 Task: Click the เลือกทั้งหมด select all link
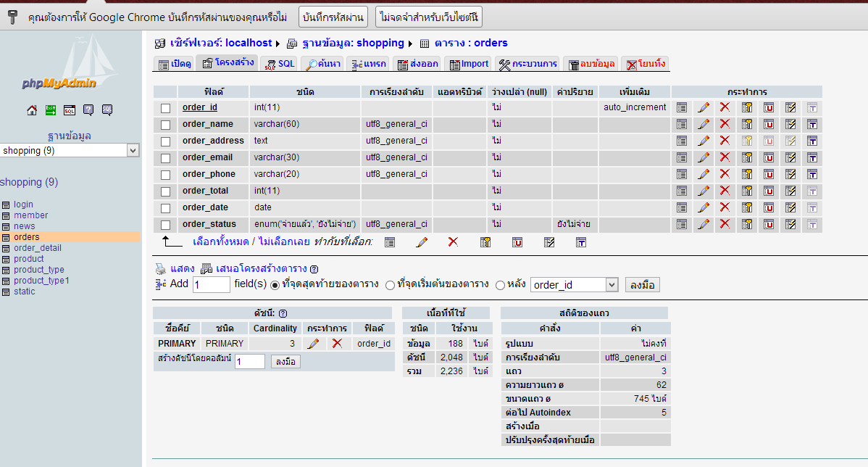click(x=221, y=241)
